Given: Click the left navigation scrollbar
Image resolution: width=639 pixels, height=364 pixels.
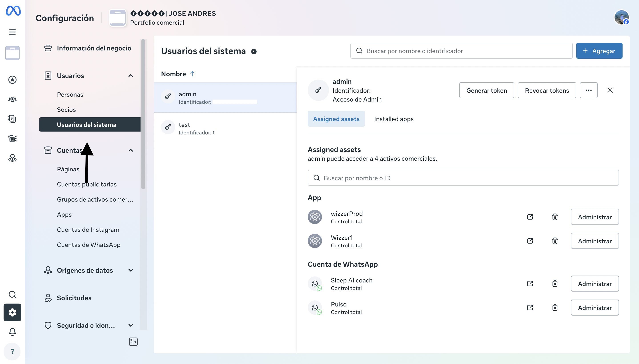Looking at the screenshot, I should coord(143,114).
